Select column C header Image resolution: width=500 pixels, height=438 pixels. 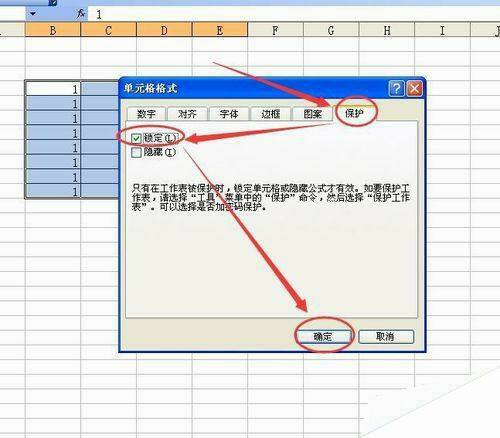coord(108,30)
